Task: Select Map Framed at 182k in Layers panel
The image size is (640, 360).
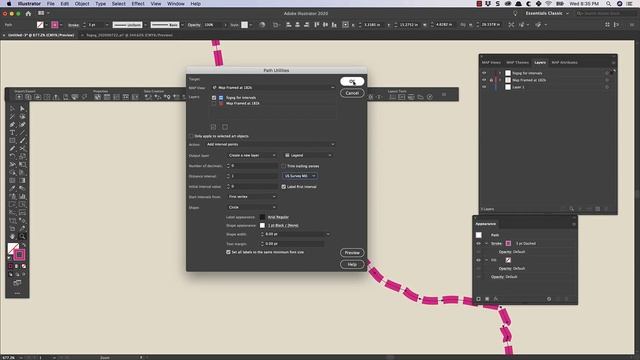Action: coord(529,80)
